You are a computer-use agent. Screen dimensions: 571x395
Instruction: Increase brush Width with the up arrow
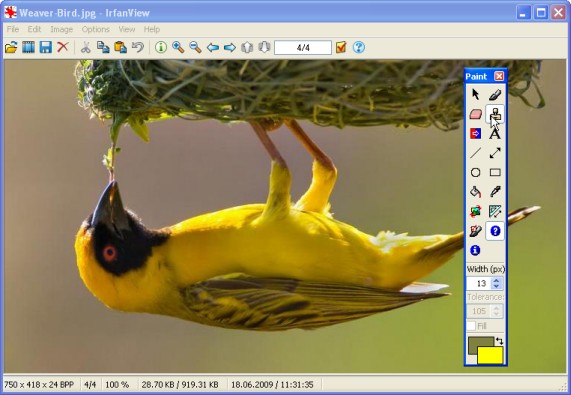tap(496, 280)
